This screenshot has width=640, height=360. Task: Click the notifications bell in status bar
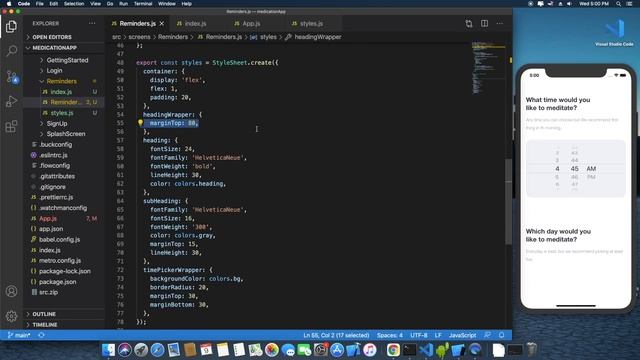(x=502, y=335)
